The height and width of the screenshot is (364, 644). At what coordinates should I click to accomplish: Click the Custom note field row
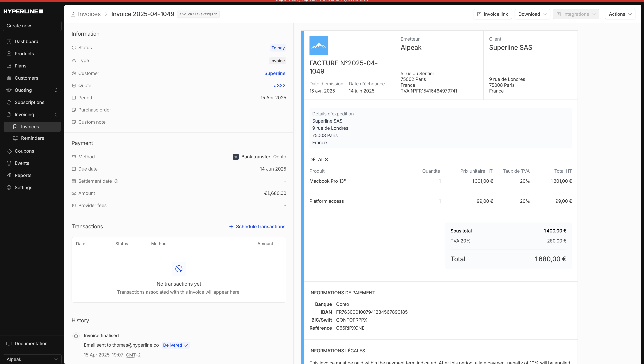[179, 122]
